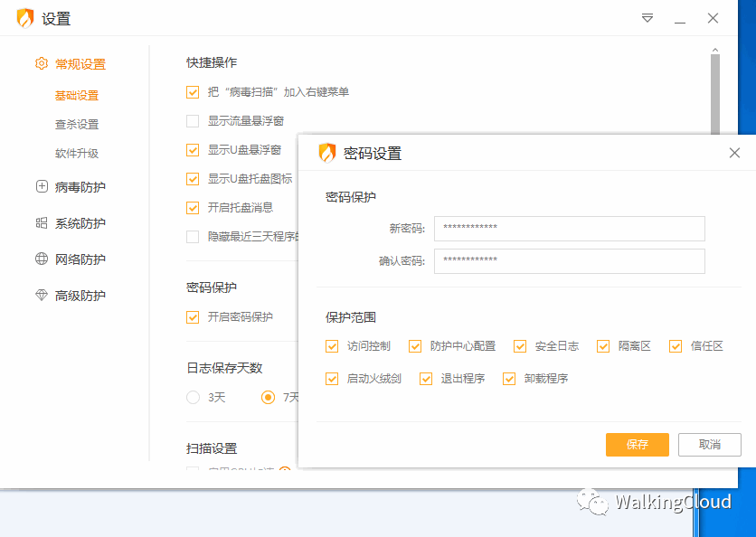
Task: Toggle 把病毒扫描加入右键菜单 checkbox
Action: (x=193, y=92)
